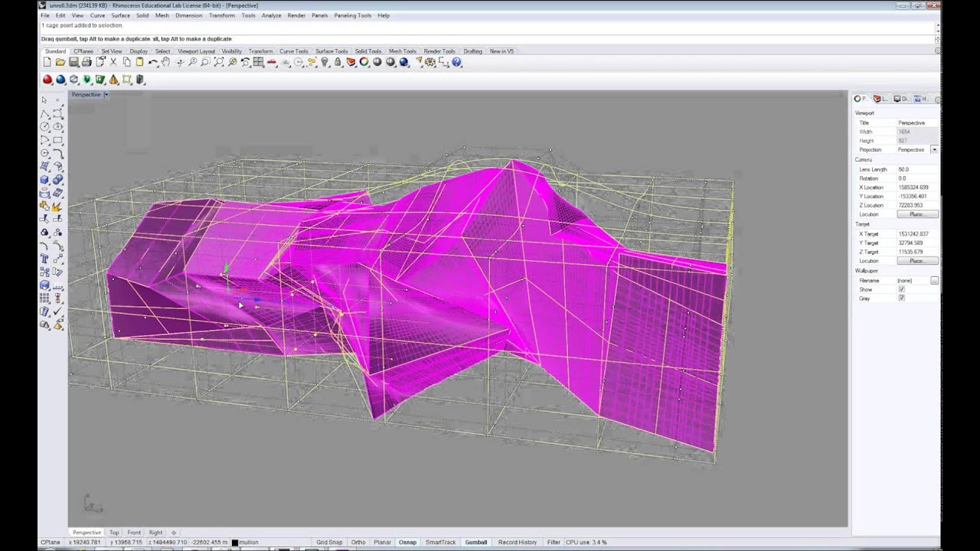The width and height of the screenshot is (980, 551).
Task: Select the Zoom Extents tool
Action: point(219,62)
